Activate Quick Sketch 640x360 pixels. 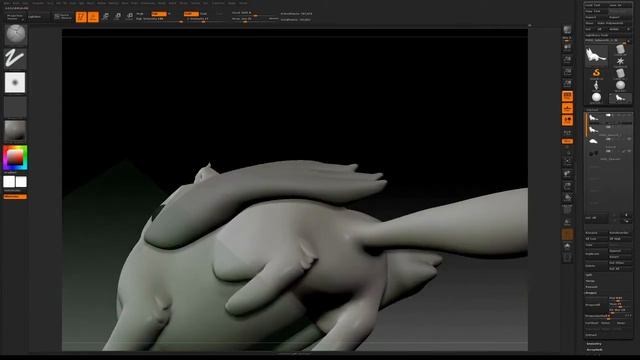[x=63, y=17]
